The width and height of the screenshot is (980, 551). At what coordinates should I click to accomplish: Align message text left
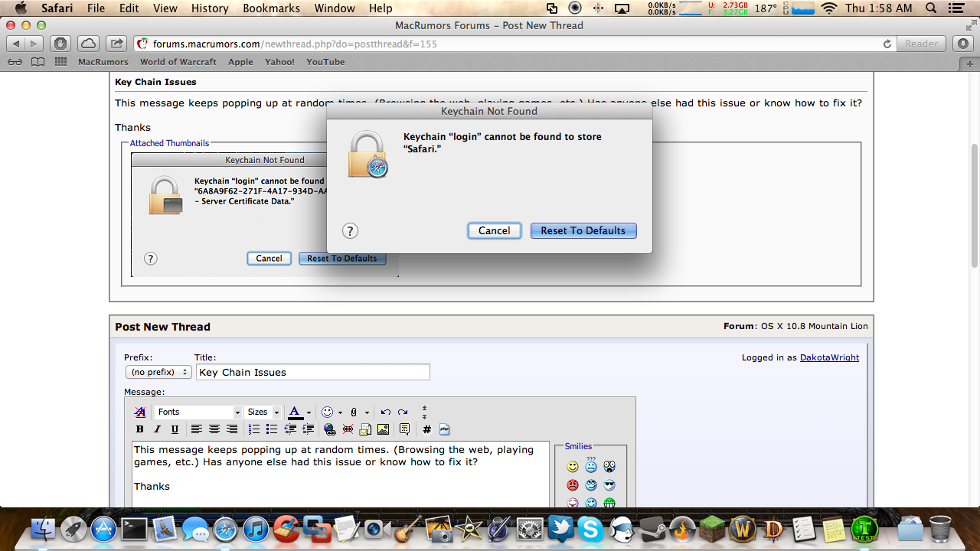tap(197, 429)
